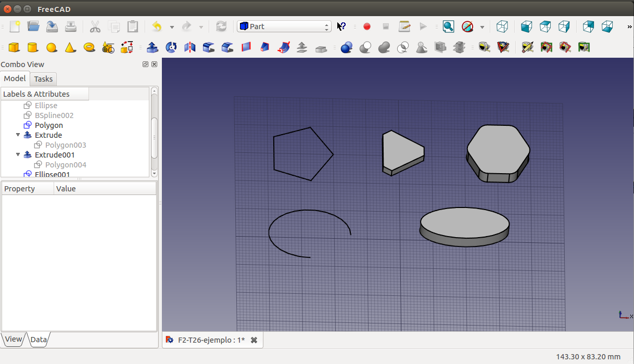This screenshot has width=634, height=364.
Task: Close the F2-T26-ejemplo document tab
Action: [x=254, y=340]
